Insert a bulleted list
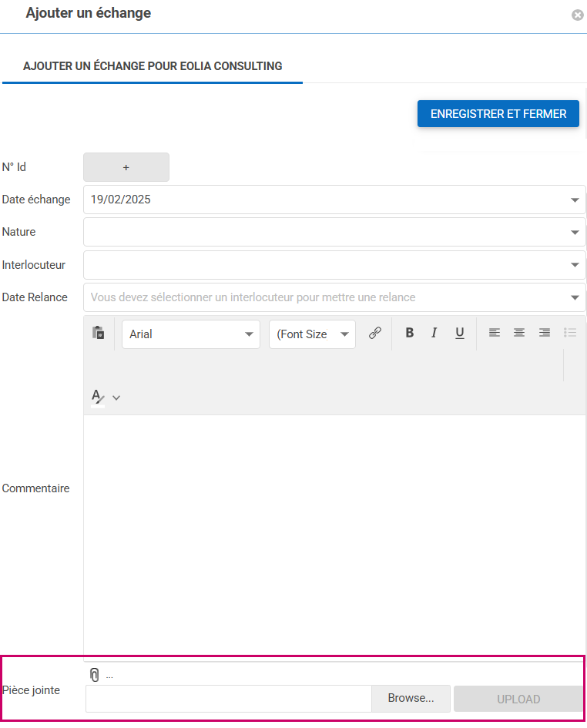Viewport: 587px width, 728px height. pyautogui.click(x=570, y=333)
